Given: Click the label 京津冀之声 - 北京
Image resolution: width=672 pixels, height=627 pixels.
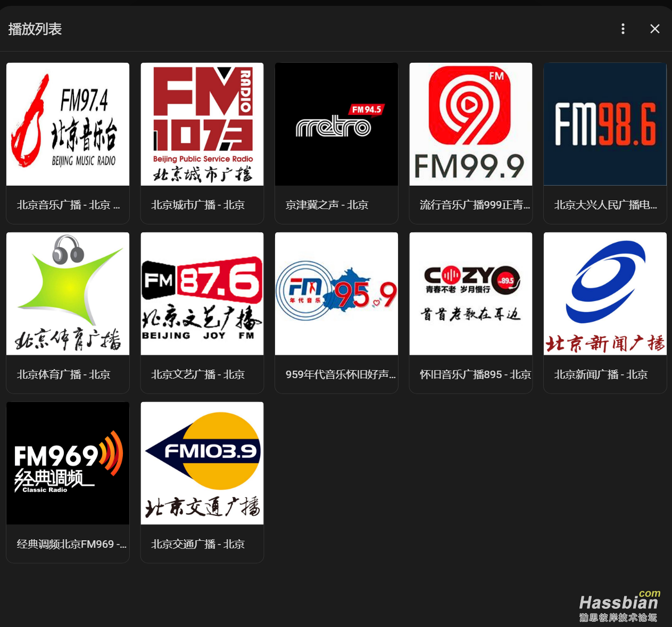Looking at the screenshot, I should (x=327, y=205).
